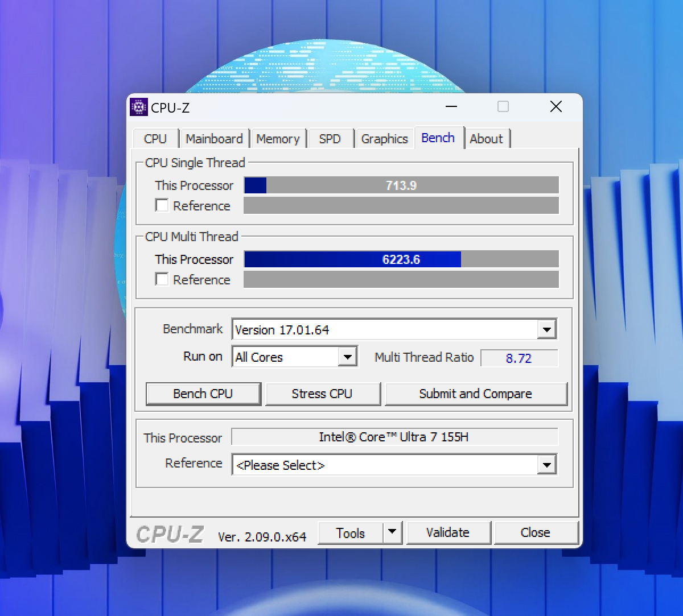Select the Bench tab
This screenshot has height=616, width=683.
(x=438, y=138)
